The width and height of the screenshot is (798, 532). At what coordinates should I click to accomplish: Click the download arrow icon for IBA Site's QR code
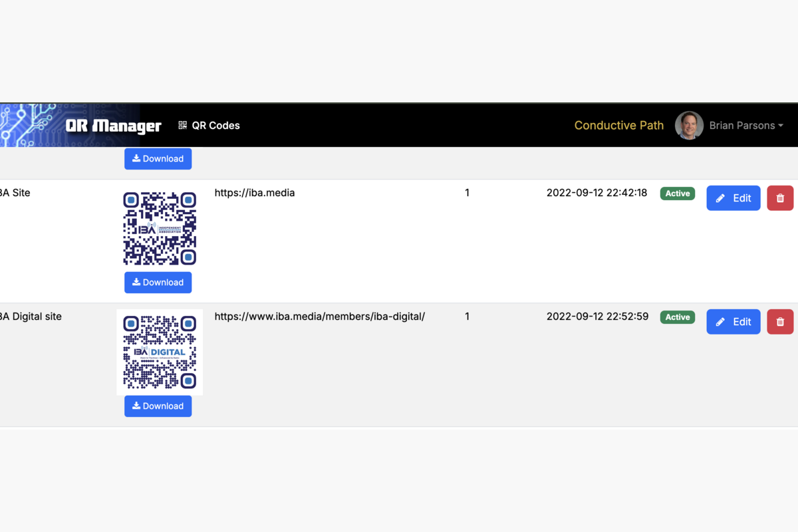[x=138, y=282]
